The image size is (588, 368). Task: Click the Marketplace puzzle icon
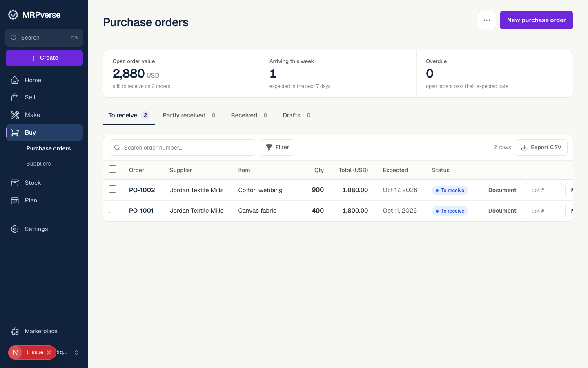pos(15,331)
